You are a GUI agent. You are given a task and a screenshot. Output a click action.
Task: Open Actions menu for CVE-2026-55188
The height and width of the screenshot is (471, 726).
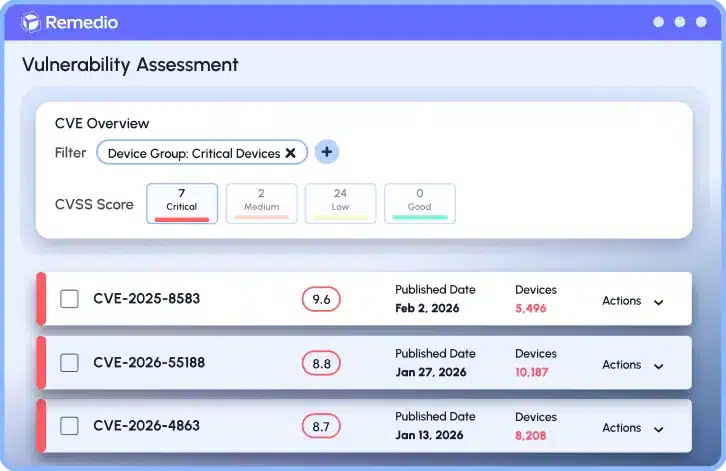point(657,366)
